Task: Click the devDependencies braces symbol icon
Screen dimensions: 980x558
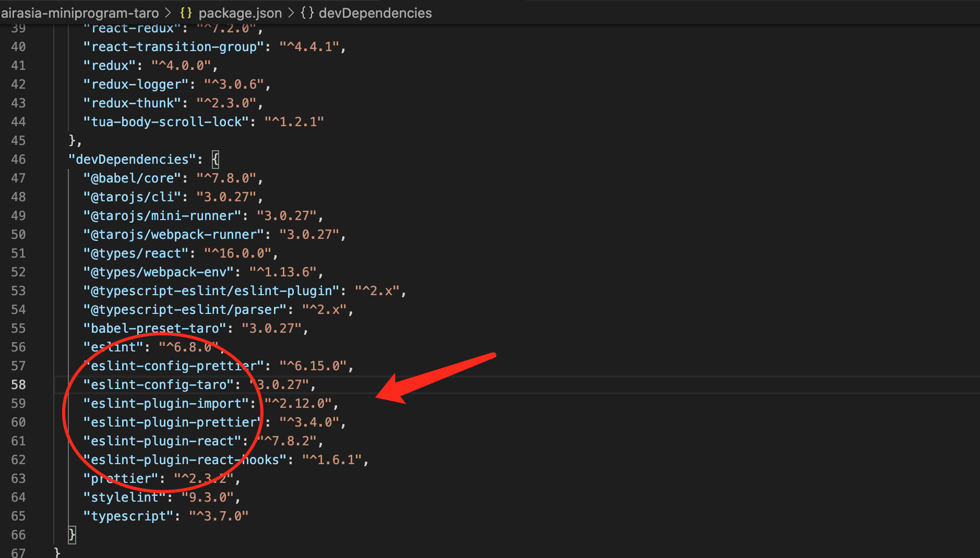Action: [x=307, y=13]
